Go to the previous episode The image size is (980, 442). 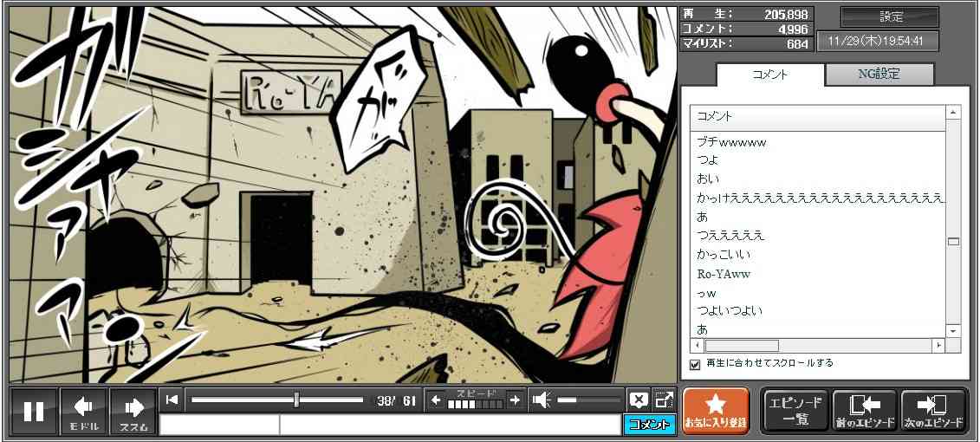[x=864, y=411]
